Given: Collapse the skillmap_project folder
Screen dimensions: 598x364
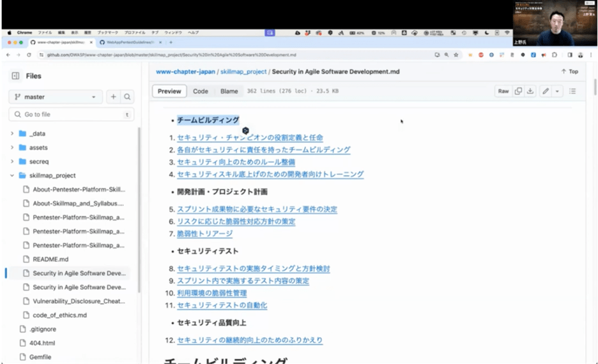Looking at the screenshot, I should [x=12, y=176].
